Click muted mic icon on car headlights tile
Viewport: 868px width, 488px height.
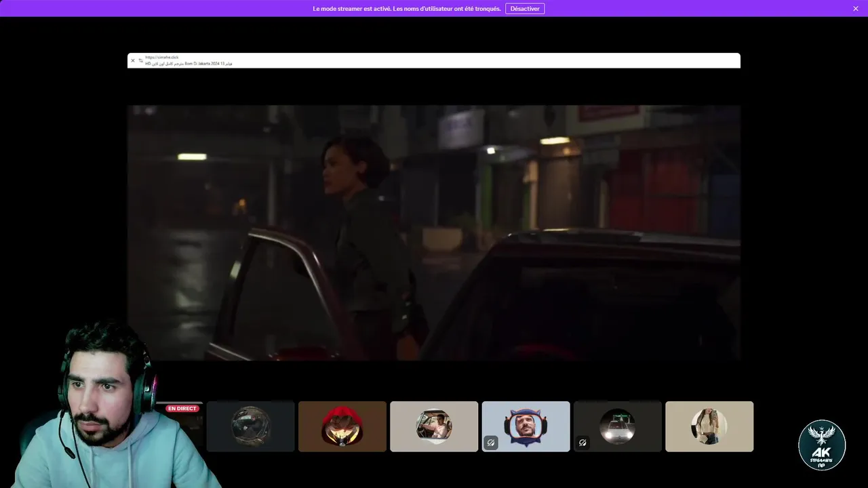[583, 443]
